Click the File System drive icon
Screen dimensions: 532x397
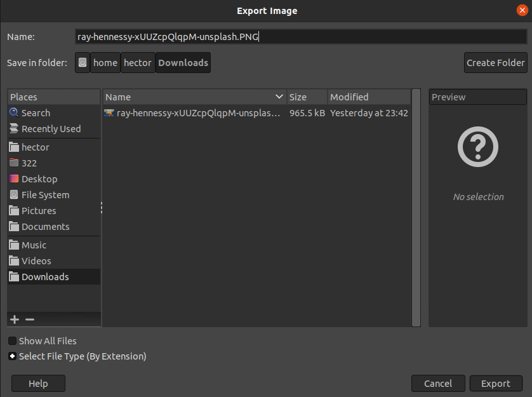click(14, 195)
